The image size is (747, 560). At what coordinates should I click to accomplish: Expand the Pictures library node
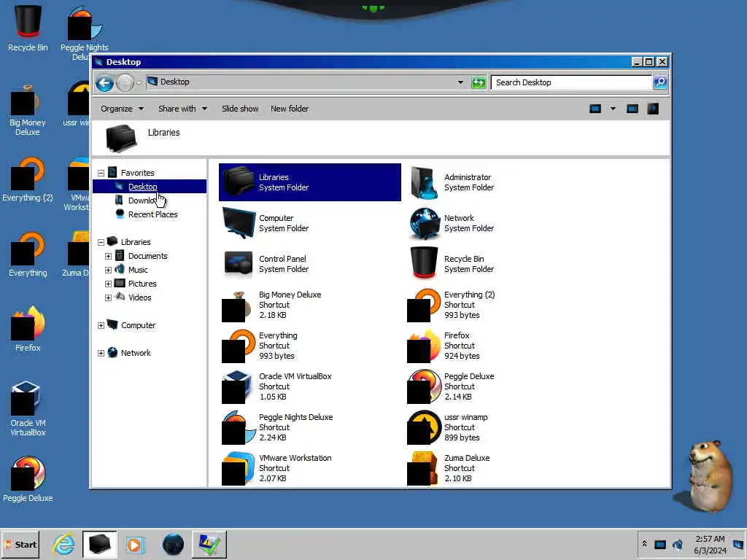pos(108,284)
